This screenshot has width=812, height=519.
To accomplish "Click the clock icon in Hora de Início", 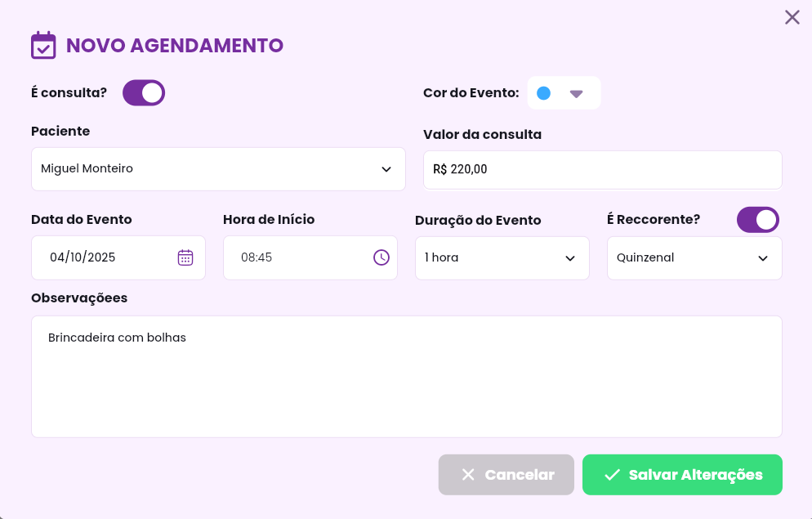I will tap(381, 257).
